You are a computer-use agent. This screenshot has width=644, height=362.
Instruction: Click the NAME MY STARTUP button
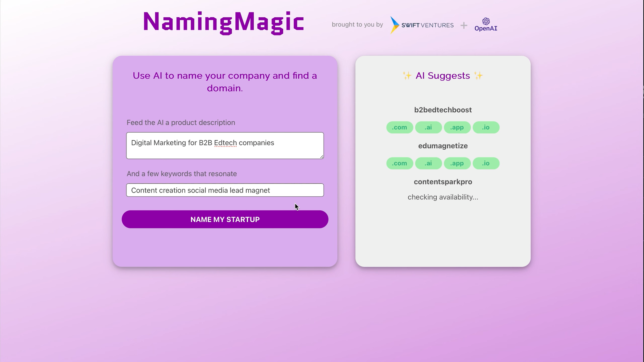click(225, 219)
